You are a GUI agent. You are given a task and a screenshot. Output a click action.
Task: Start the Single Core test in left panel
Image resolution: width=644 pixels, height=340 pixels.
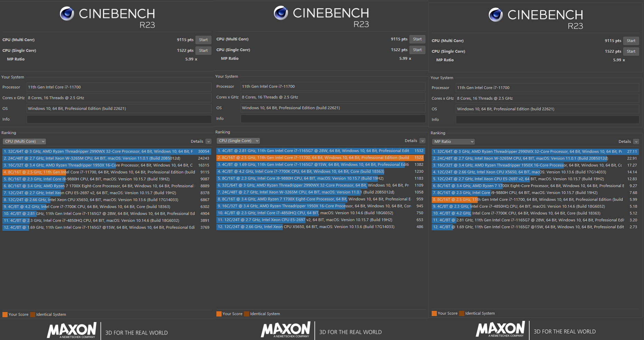click(203, 50)
